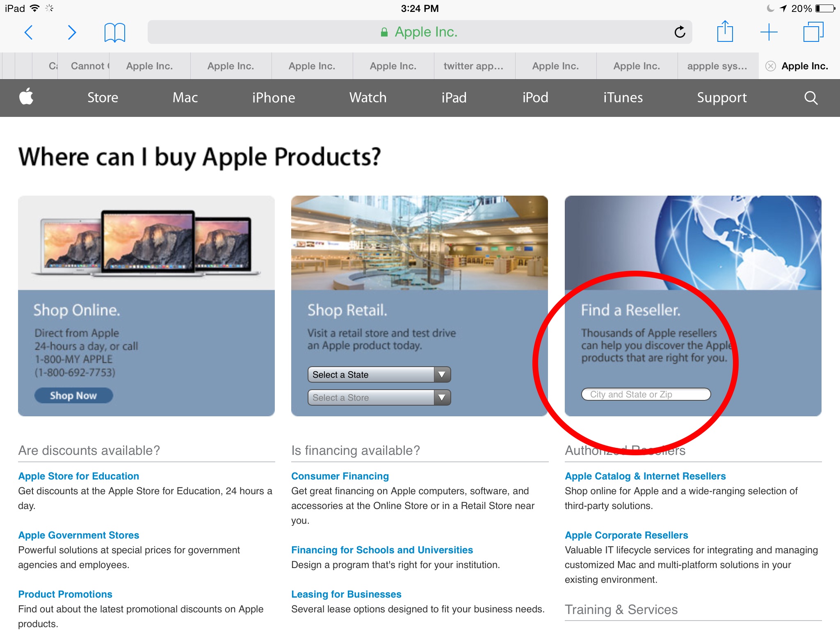The width and height of the screenshot is (840, 630).
Task: Open site search magnifier icon
Action: pyautogui.click(x=810, y=98)
